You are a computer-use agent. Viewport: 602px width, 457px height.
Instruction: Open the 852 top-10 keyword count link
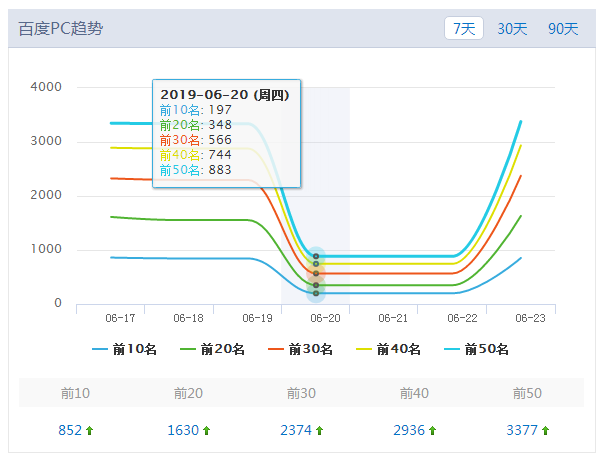click(x=70, y=430)
